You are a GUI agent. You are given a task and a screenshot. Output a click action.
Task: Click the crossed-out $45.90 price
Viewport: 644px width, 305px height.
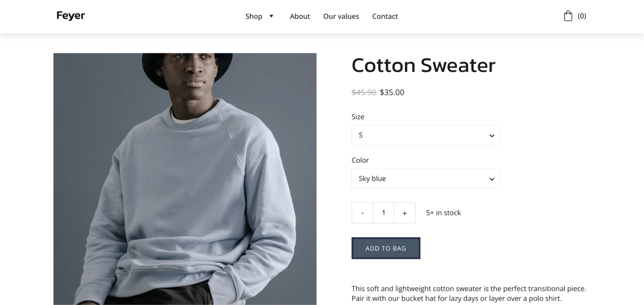[363, 92]
